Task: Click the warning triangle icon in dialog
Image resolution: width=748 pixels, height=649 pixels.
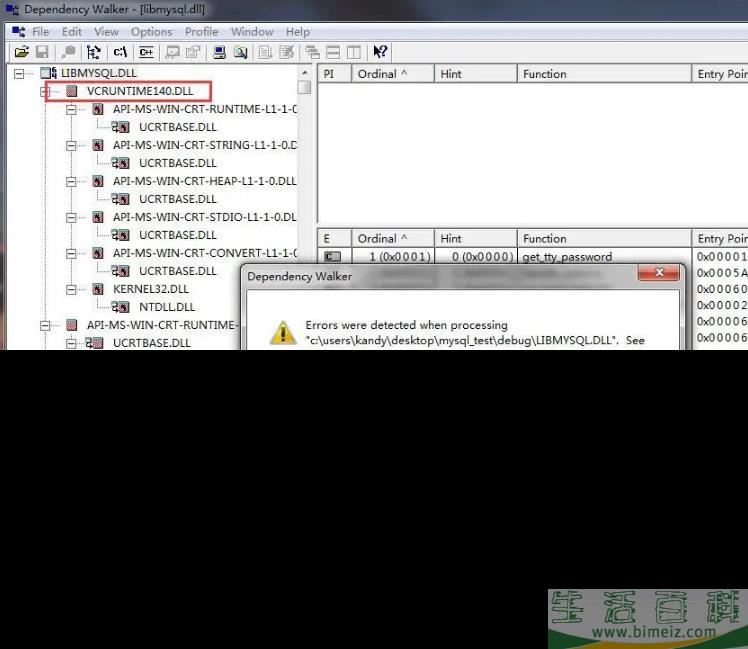Action: 283,333
